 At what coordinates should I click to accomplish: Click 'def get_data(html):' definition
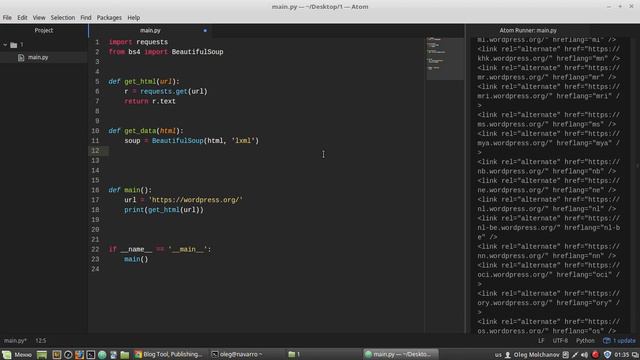coord(146,131)
